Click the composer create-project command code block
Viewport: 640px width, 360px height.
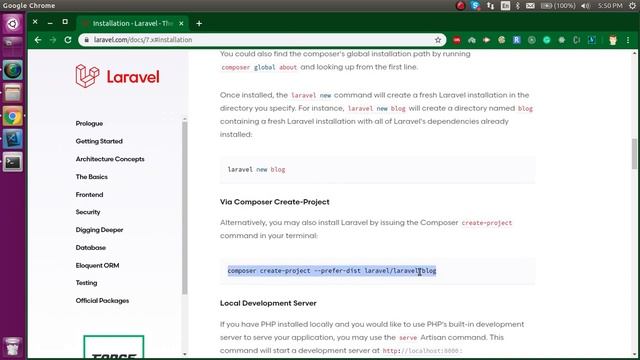point(377,271)
